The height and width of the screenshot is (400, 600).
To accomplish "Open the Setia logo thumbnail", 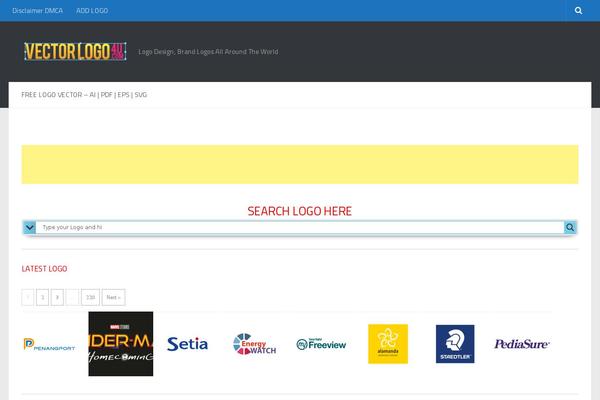I will coord(188,344).
